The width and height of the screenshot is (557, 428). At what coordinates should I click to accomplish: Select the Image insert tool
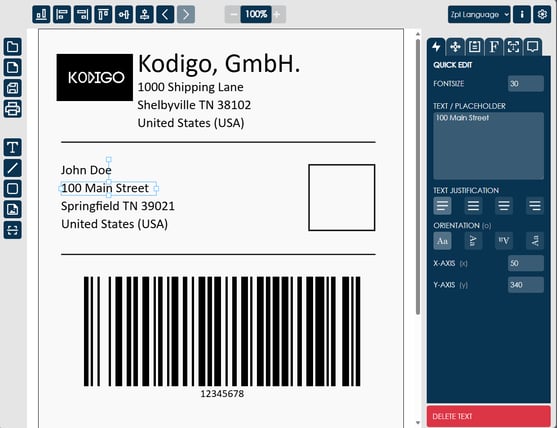12,209
